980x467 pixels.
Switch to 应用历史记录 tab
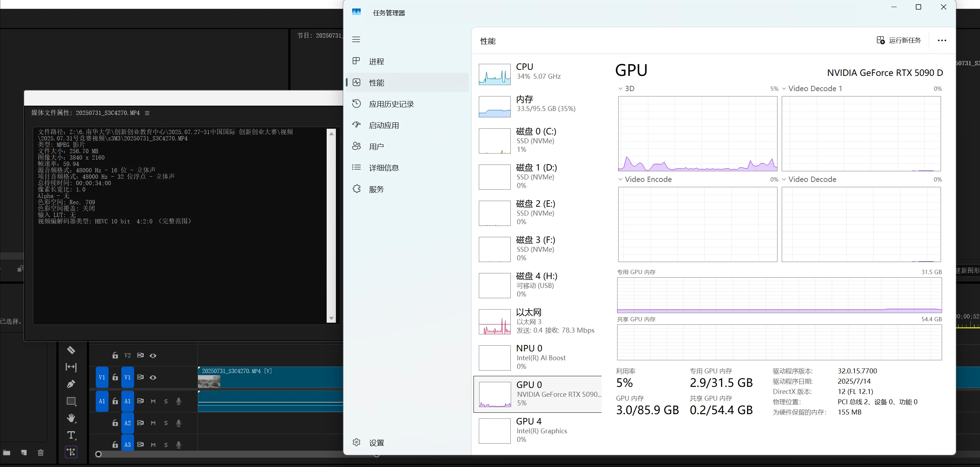(x=391, y=104)
